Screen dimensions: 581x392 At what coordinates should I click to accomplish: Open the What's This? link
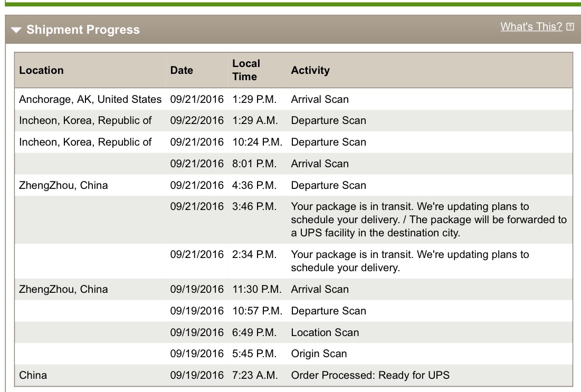pyautogui.click(x=531, y=27)
